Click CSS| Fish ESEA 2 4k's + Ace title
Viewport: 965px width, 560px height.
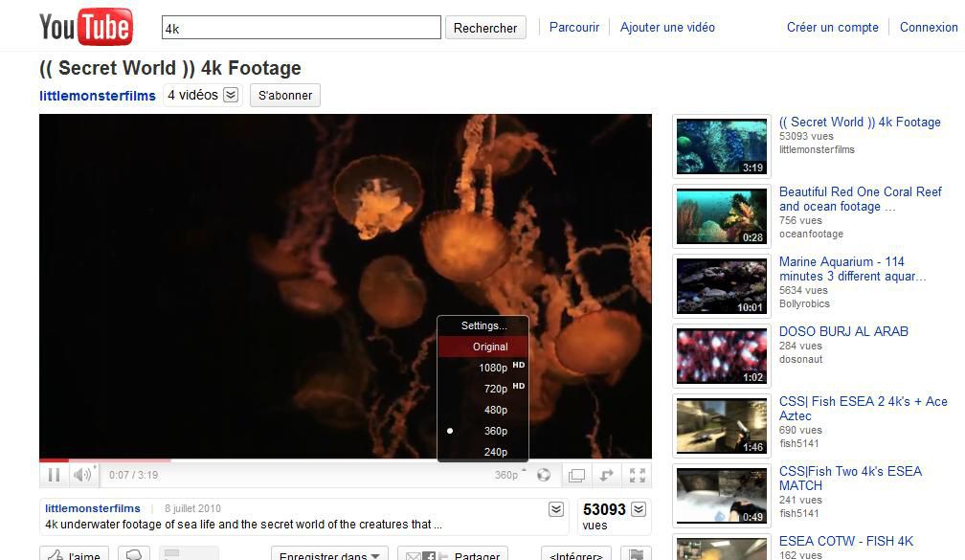(864, 409)
